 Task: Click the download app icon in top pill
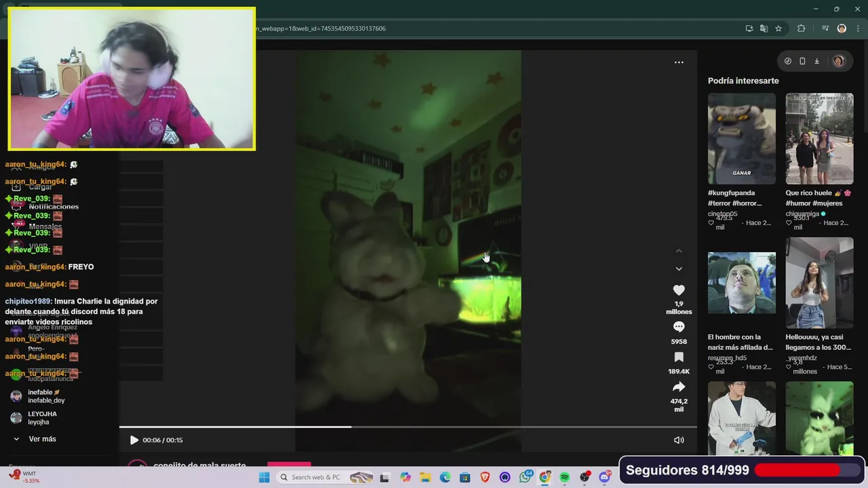pyautogui.click(x=816, y=61)
